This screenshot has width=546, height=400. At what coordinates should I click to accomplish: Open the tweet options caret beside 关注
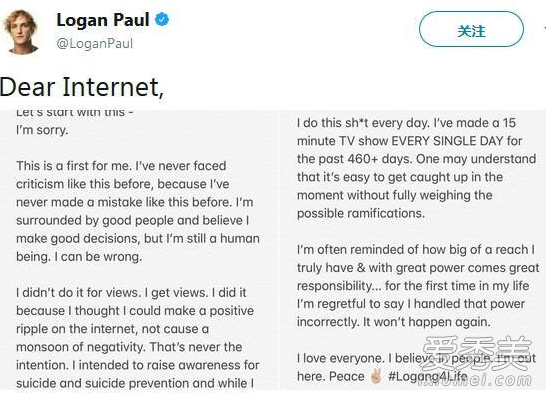click(544, 29)
